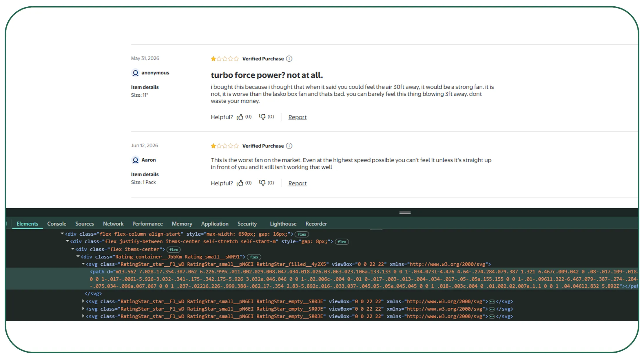The image size is (644, 359).
Task: Open Verified Purchase info icon on first review
Action: (289, 59)
